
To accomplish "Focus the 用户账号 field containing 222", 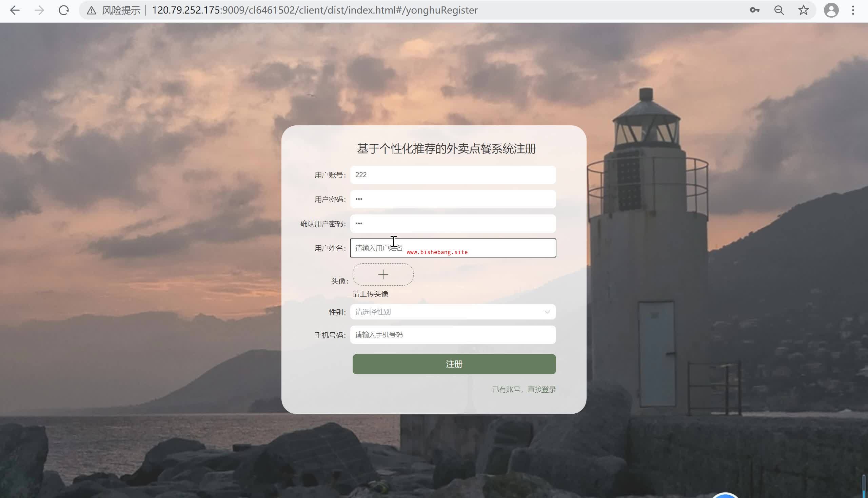I will (453, 175).
